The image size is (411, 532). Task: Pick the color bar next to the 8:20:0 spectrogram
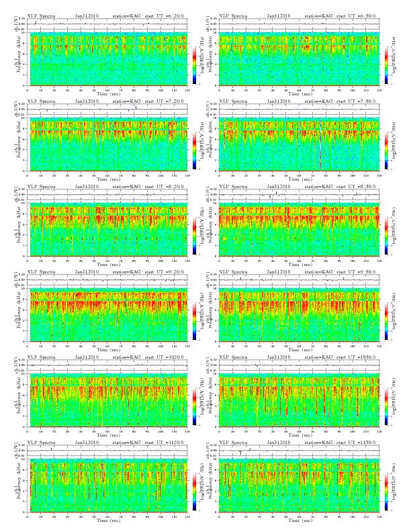[x=194, y=236]
